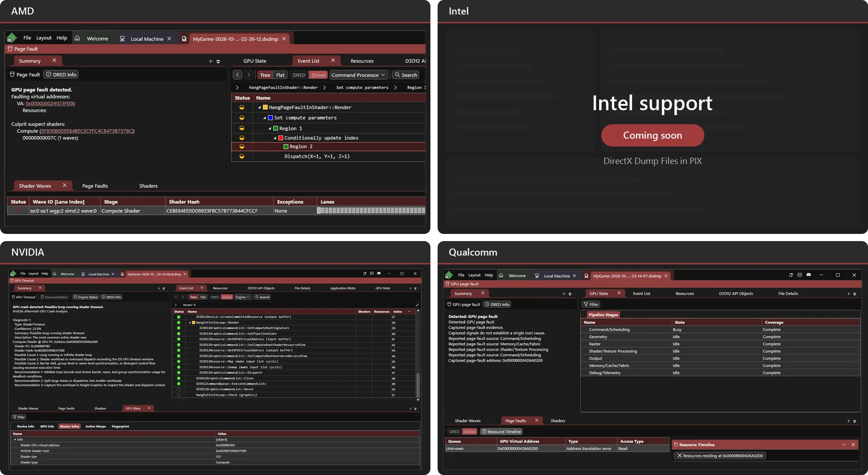The image size is (868, 475).
Task: Click the back navigation arrow in Event List
Action: [x=238, y=75]
